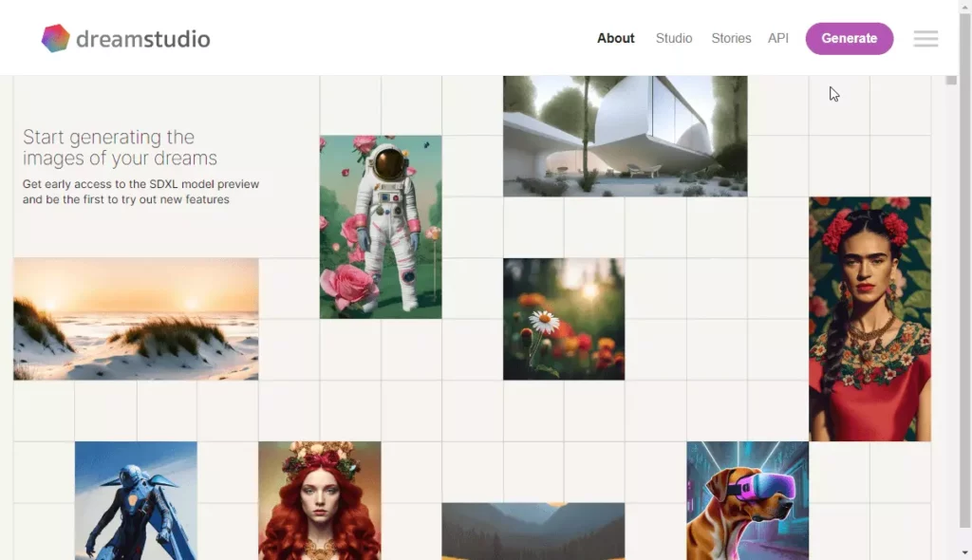
Task: Select the Frida Kahlo style portrait
Action: pyautogui.click(x=869, y=319)
